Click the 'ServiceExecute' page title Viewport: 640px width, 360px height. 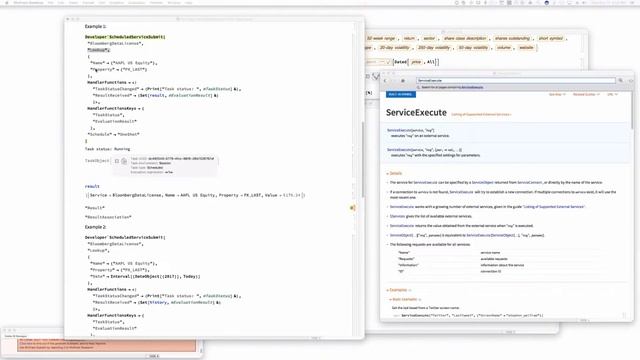[x=416, y=113]
